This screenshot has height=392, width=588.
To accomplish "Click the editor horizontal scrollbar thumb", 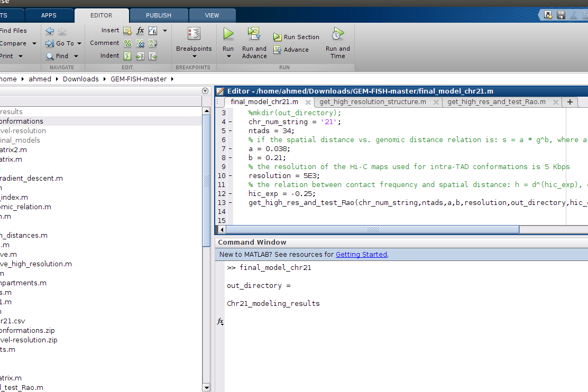I will pyautogui.click(x=373, y=229).
